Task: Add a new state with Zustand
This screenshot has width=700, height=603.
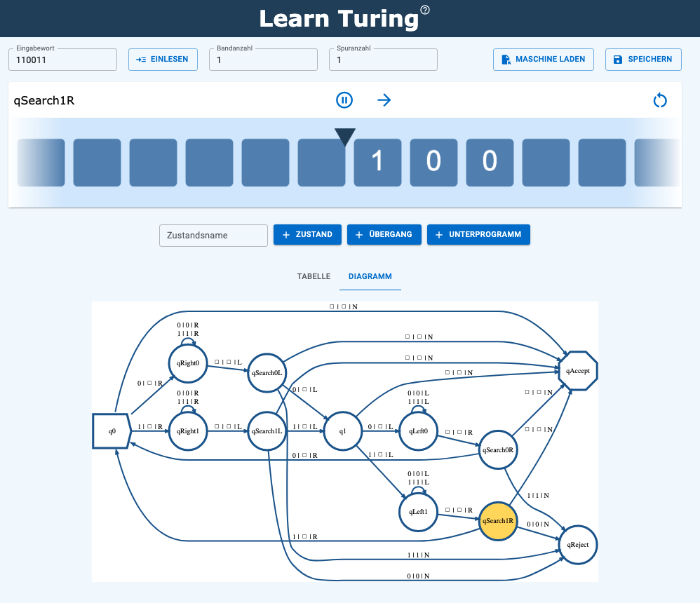Action: click(307, 235)
